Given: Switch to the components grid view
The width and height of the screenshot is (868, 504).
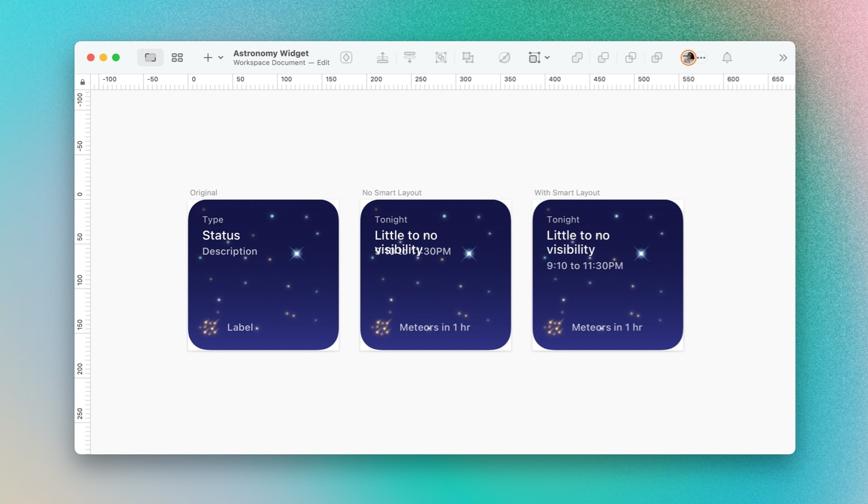Looking at the screenshot, I should (x=177, y=58).
